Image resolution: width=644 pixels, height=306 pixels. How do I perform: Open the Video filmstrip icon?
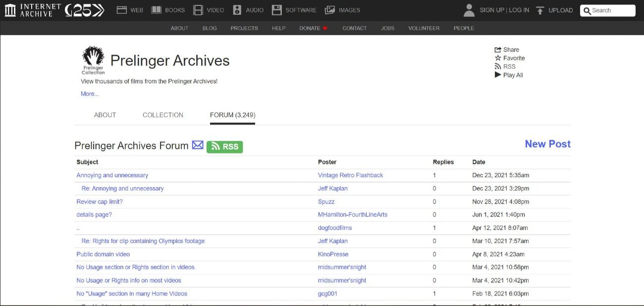(198, 10)
